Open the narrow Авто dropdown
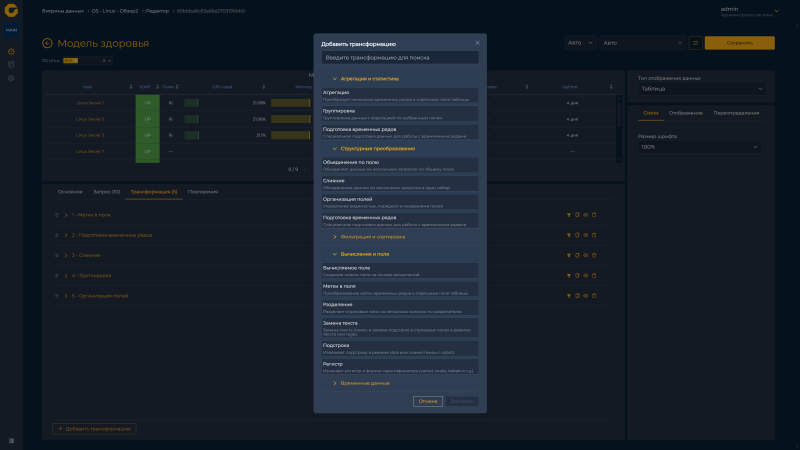The image size is (800, 450). pyautogui.click(x=580, y=43)
